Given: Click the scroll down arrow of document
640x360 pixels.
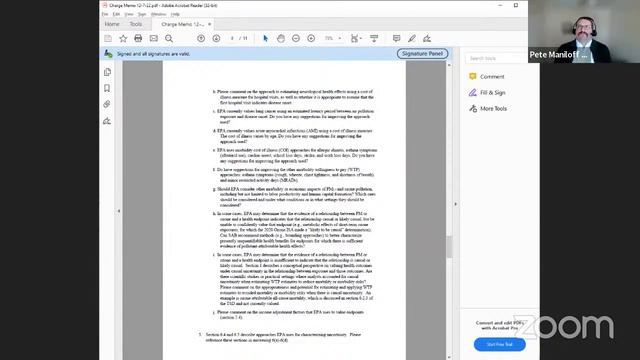Looking at the screenshot, I should tap(449, 357).
